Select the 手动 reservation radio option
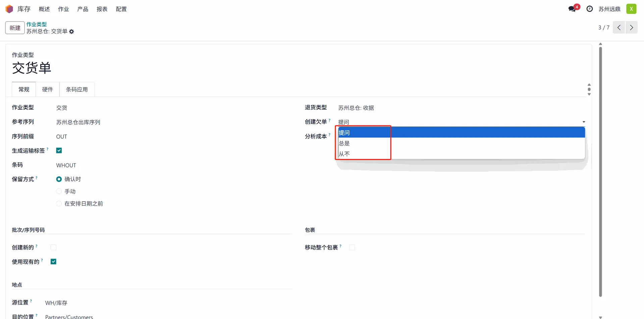Image resolution: width=644 pixels, height=319 pixels. tap(59, 192)
